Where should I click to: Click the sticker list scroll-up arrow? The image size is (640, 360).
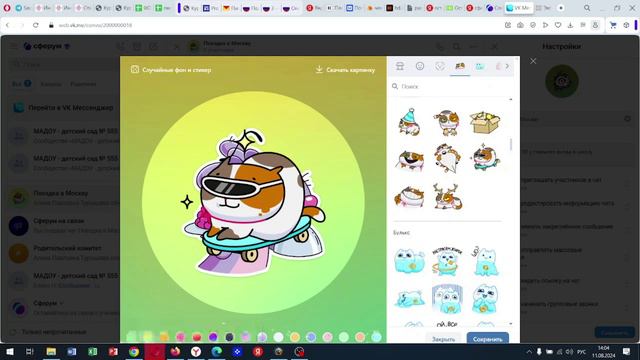[x=511, y=99]
